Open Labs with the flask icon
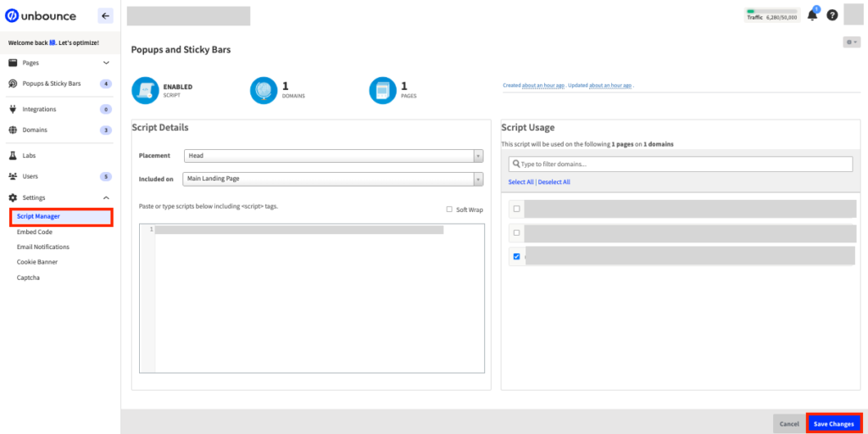868x434 pixels. click(13, 156)
